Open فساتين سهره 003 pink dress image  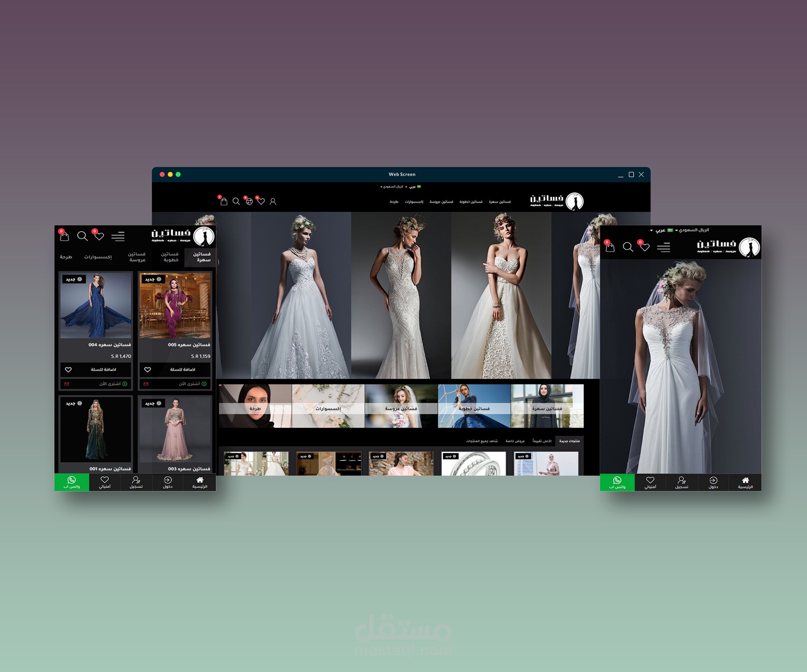coord(175,429)
